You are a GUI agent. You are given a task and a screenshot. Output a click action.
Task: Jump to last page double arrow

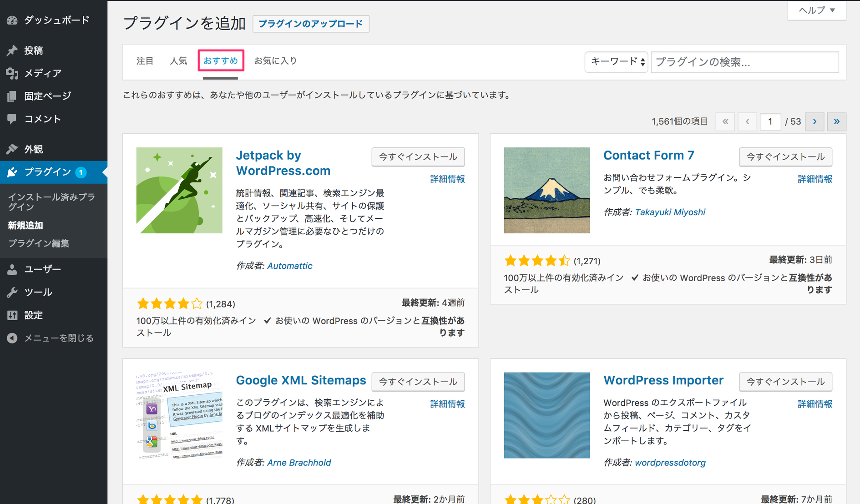click(836, 121)
